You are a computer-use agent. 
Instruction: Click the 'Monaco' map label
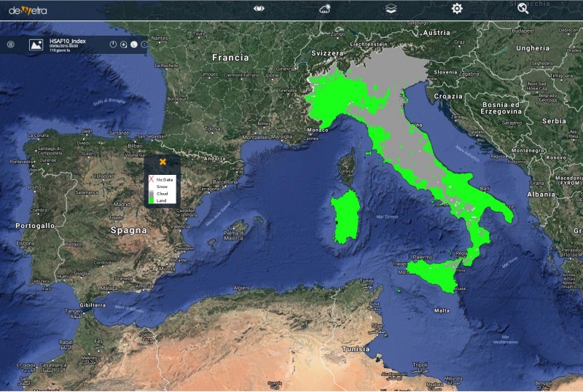(318, 130)
